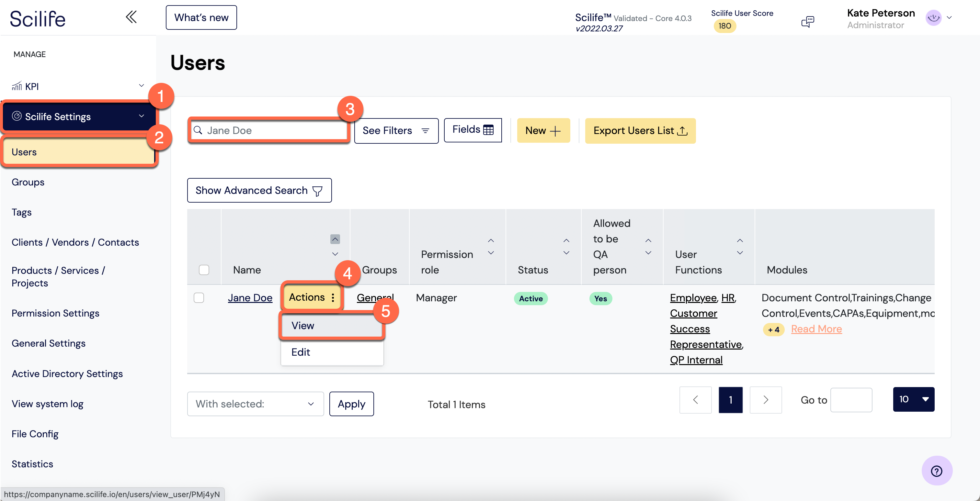Sort Name column descending arrow

click(x=335, y=253)
